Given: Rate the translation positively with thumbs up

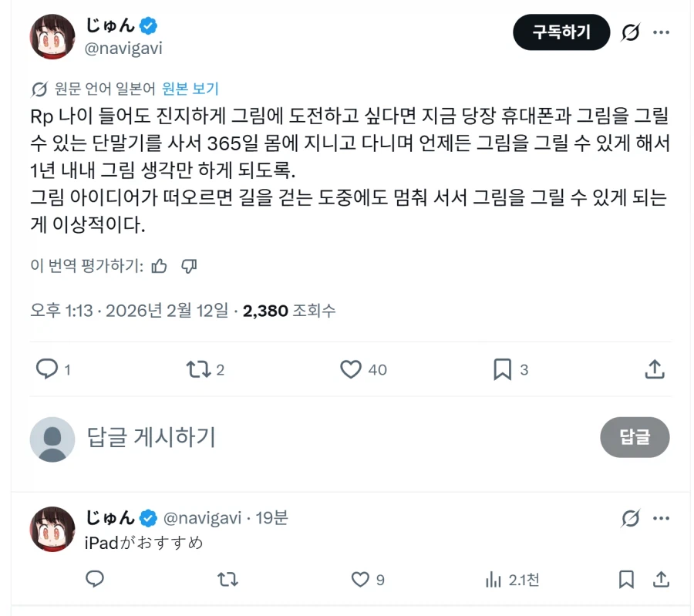Looking at the screenshot, I should click(x=160, y=265).
